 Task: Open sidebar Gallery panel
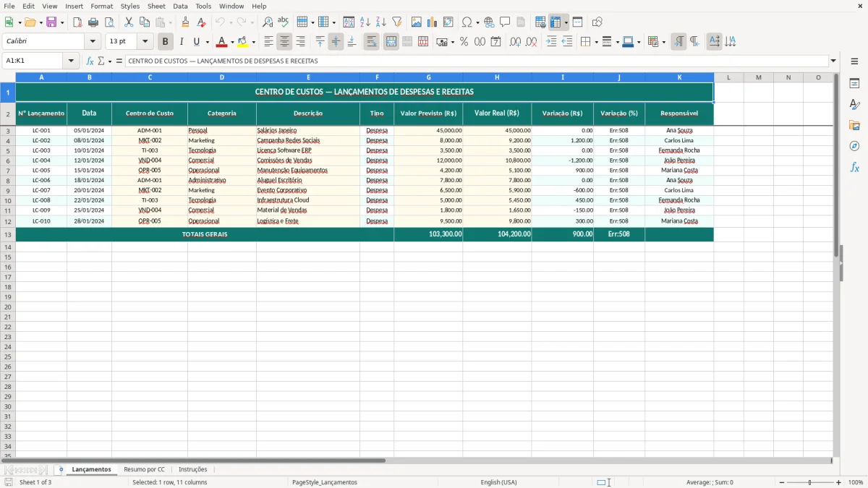click(854, 126)
